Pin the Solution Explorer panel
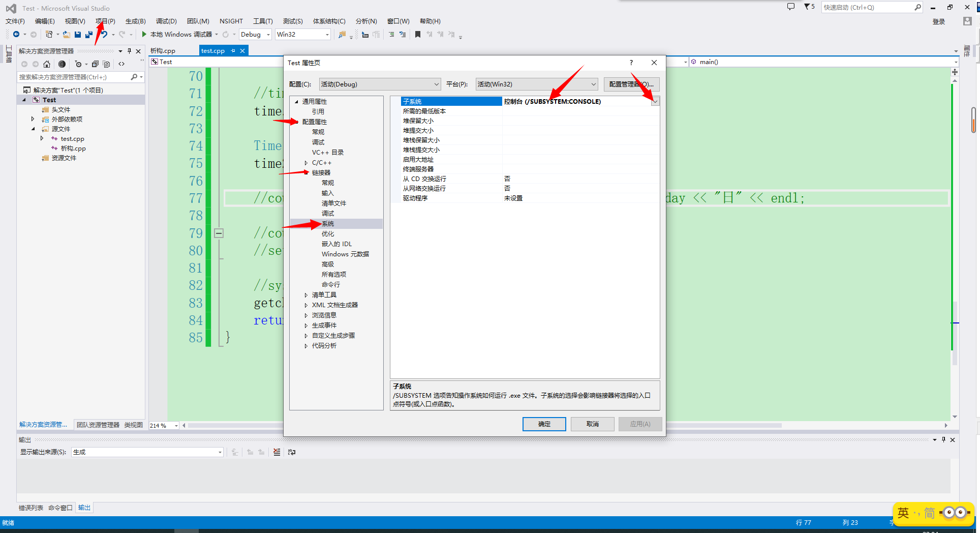 pos(129,51)
